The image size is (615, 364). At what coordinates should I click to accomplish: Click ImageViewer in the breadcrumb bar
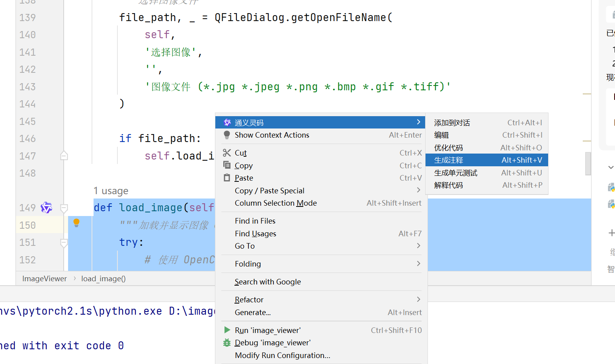[x=45, y=278]
